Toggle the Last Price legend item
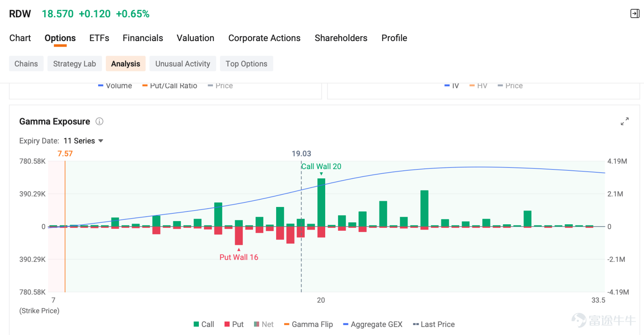Image resolution: width=644 pixels, height=335 pixels. click(x=434, y=324)
